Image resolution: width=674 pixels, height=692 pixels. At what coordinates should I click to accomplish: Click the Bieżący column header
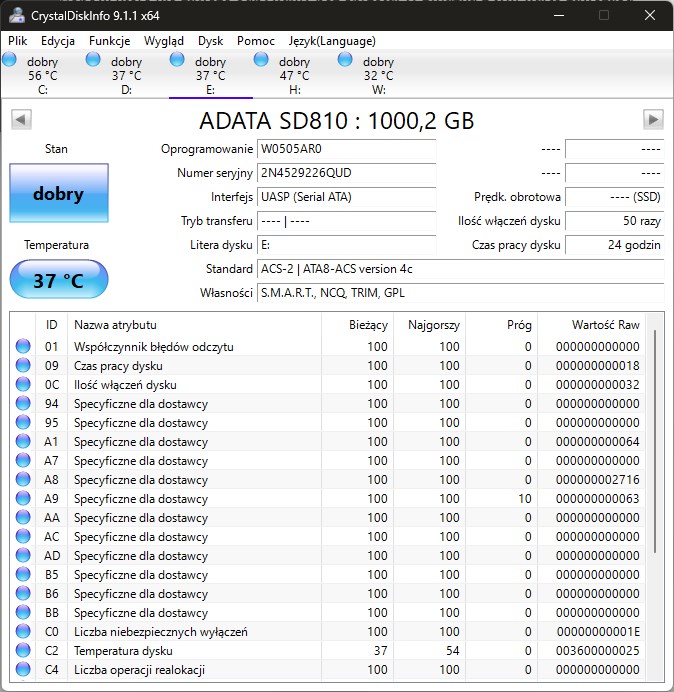coord(358,325)
